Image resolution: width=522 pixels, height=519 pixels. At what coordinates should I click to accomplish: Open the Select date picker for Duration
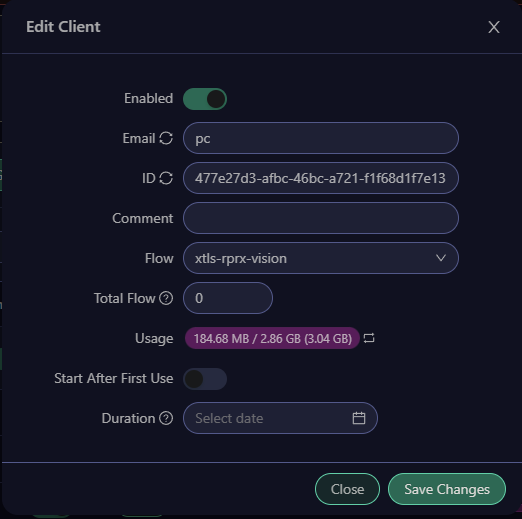coord(280,418)
